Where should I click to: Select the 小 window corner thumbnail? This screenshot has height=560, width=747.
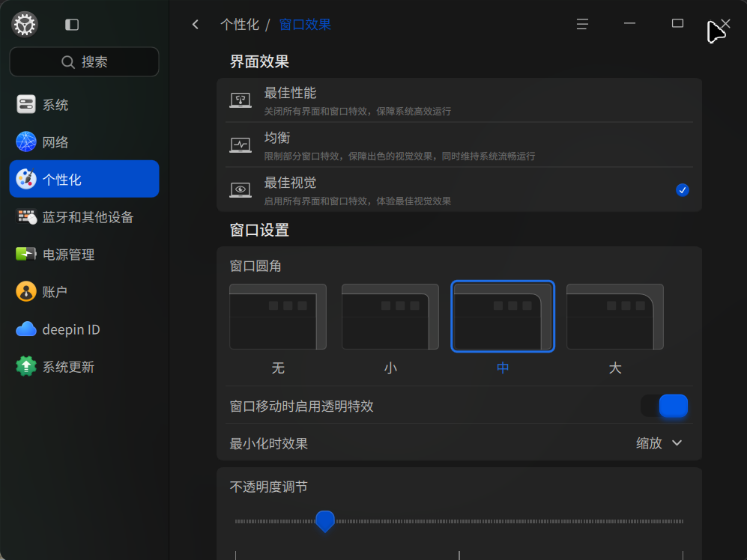tap(390, 317)
